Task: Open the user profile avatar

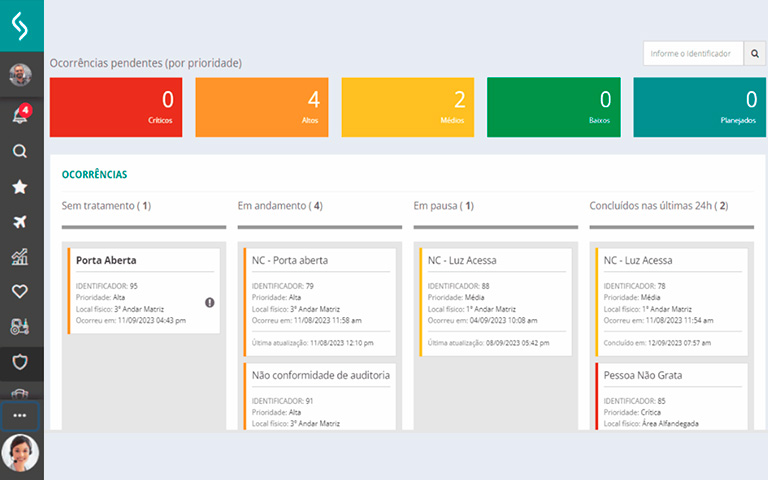Action: click(20, 75)
